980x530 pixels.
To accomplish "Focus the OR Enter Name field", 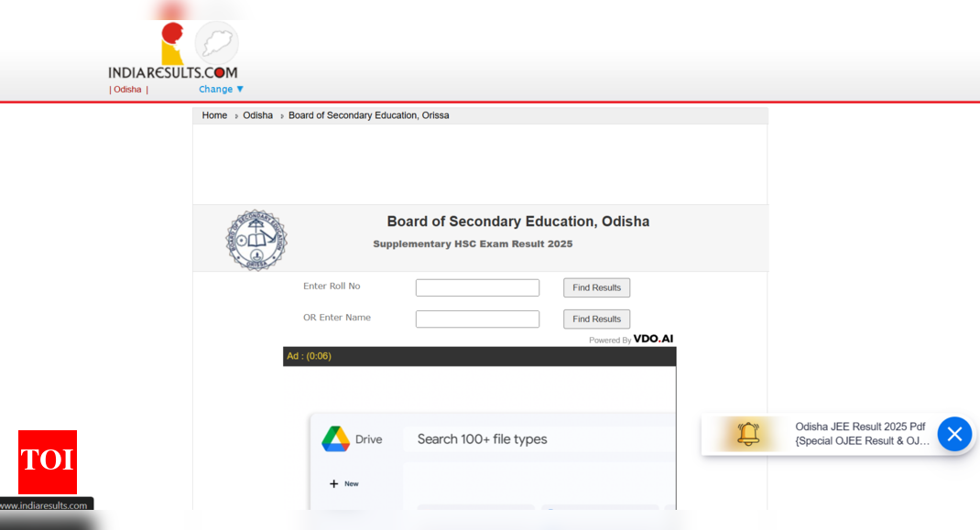I will (477, 319).
